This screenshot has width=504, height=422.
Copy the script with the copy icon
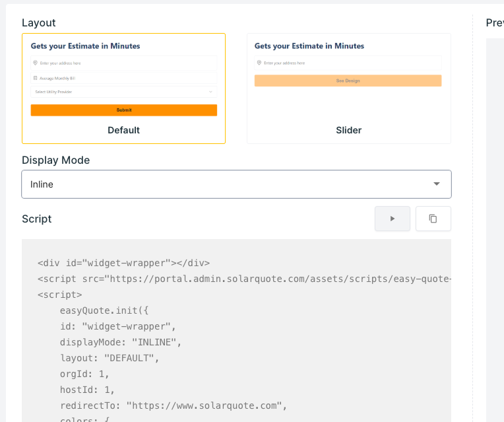(433, 219)
